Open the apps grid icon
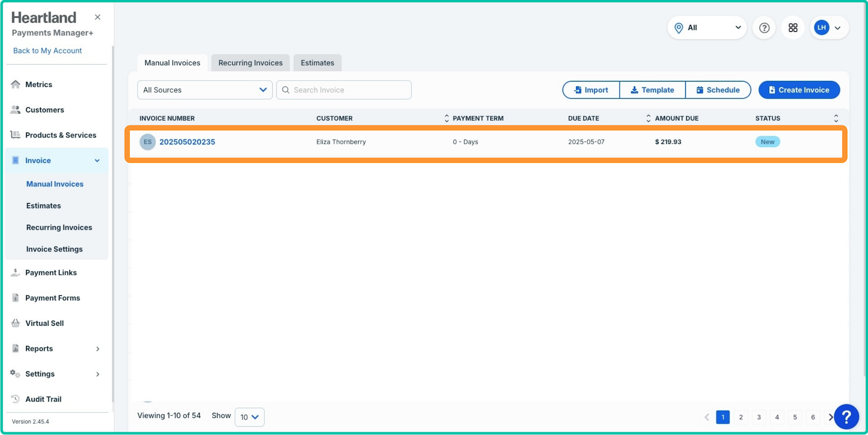 tap(793, 28)
